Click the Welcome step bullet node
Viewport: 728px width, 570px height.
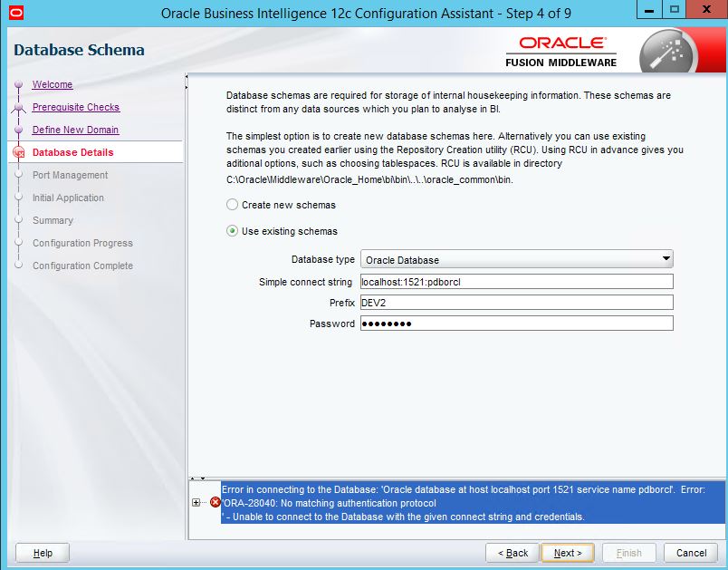(18, 85)
